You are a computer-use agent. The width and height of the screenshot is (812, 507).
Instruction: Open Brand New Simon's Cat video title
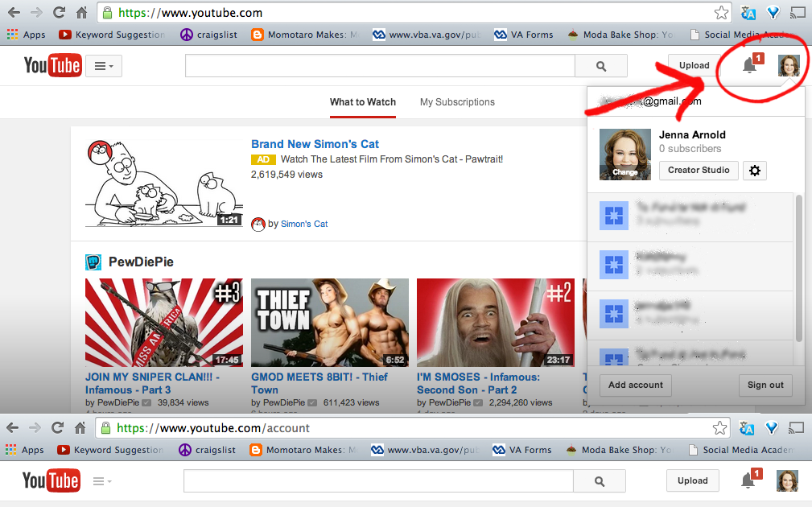[x=315, y=144]
